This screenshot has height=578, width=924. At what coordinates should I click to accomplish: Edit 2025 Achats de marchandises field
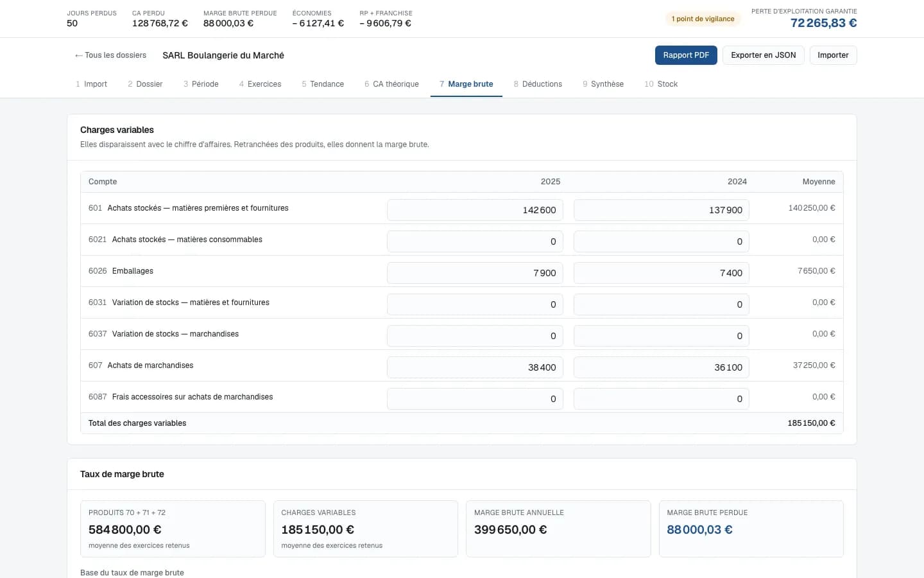tap(475, 367)
